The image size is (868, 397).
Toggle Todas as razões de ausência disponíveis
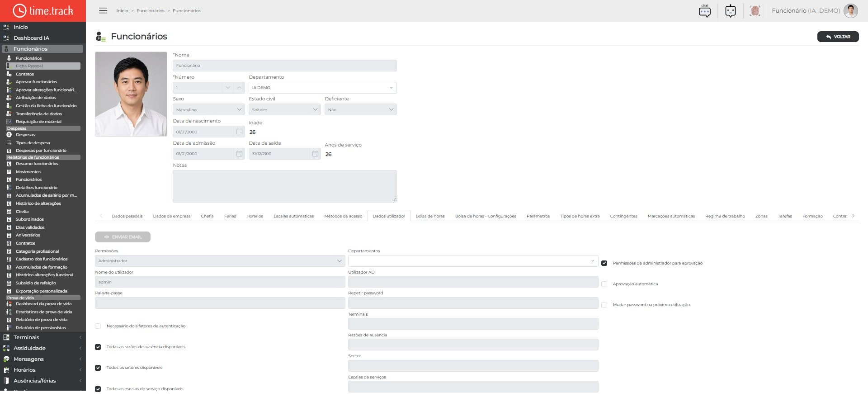(x=98, y=347)
